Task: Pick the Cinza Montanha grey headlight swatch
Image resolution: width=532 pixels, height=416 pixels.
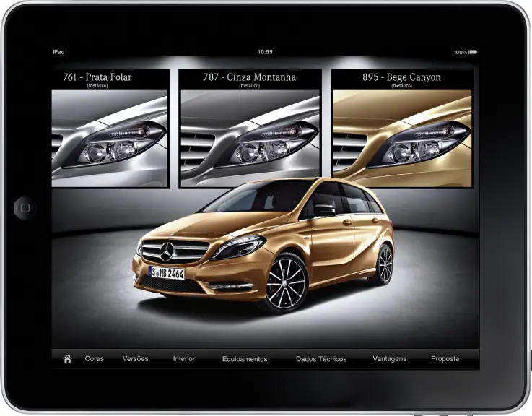Action: coord(249,138)
